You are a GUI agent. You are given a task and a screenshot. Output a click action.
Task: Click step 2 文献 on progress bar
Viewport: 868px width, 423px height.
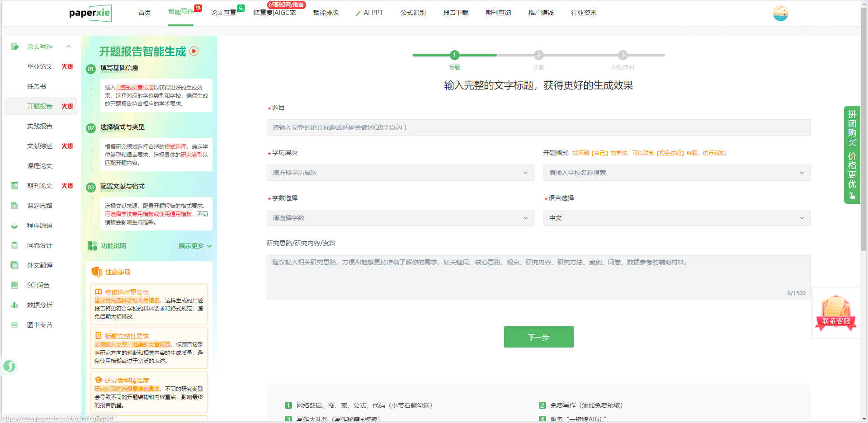pyautogui.click(x=538, y=55)
